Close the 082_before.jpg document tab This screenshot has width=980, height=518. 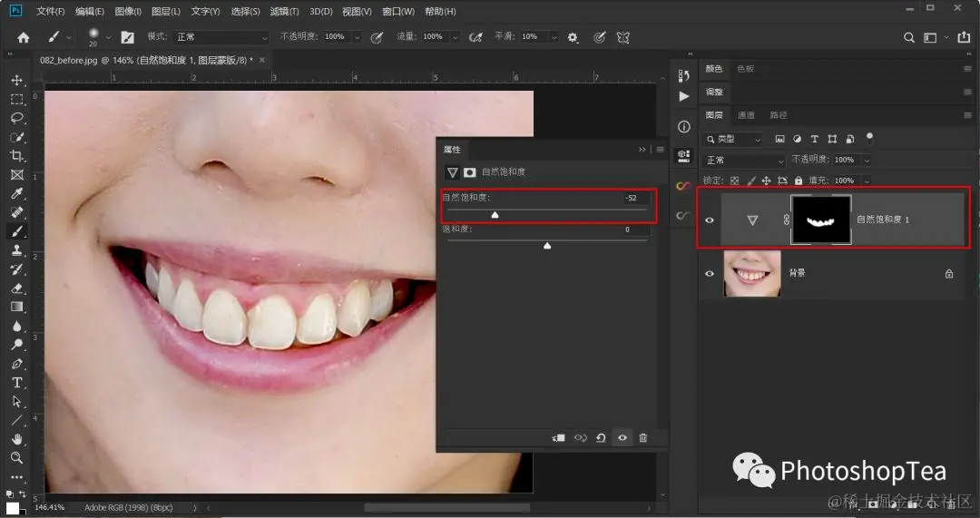point(262,60)
